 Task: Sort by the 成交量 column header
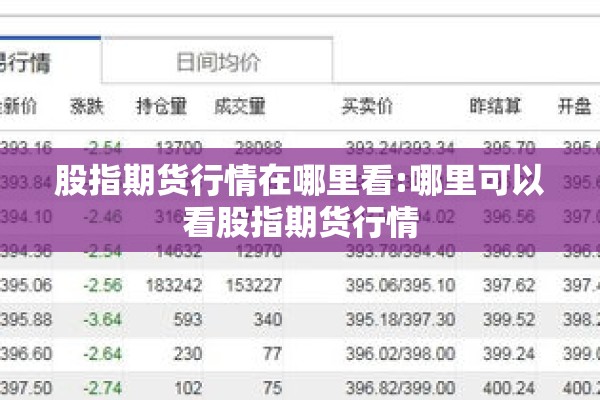click(240, 106)
